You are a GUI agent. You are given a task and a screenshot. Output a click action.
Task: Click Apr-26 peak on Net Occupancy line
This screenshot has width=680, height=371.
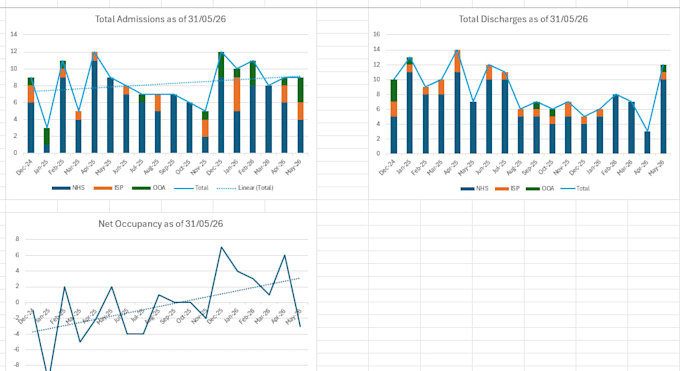point(284,255)
